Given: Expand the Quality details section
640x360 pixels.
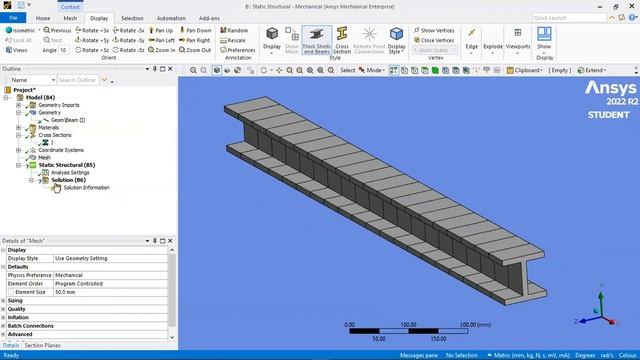Looking at the screenshot, I should 3,309.
